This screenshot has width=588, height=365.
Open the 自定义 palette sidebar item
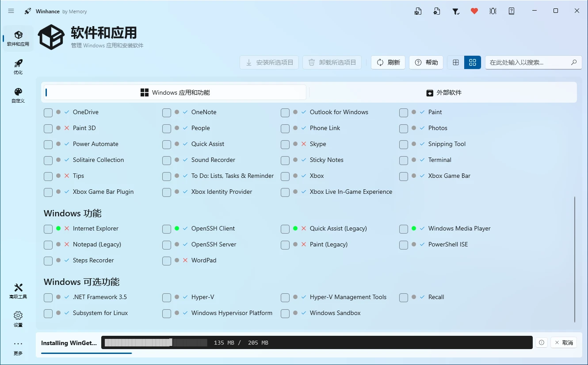(x=18, y=95)
